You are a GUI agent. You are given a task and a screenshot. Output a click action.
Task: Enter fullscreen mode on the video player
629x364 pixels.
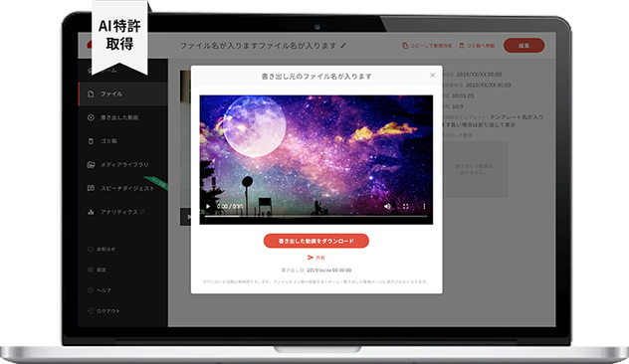pyautogui.click(x=405, y=207)
